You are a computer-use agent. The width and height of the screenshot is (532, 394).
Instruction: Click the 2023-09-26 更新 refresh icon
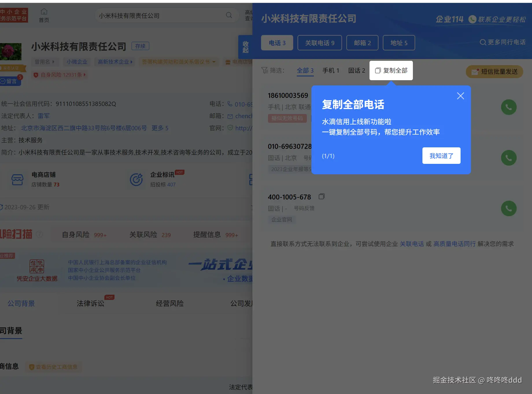pos(1,207)
